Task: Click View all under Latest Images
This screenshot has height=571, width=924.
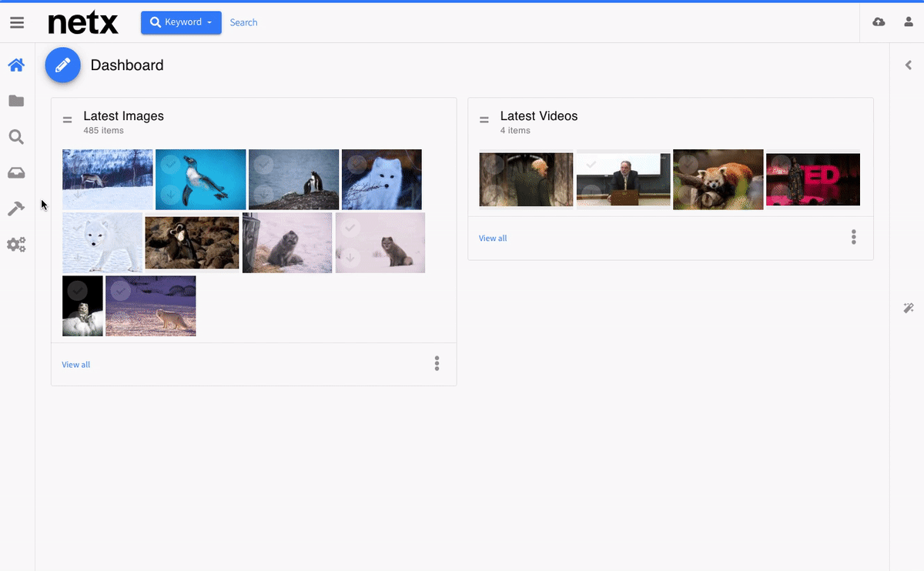Action: tap(75, 365)
